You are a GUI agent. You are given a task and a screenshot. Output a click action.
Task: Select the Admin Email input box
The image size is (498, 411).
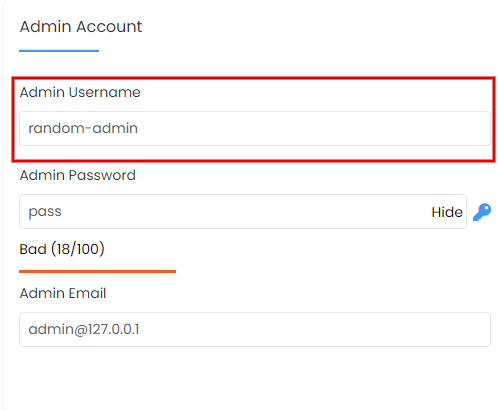click(255, 329)
